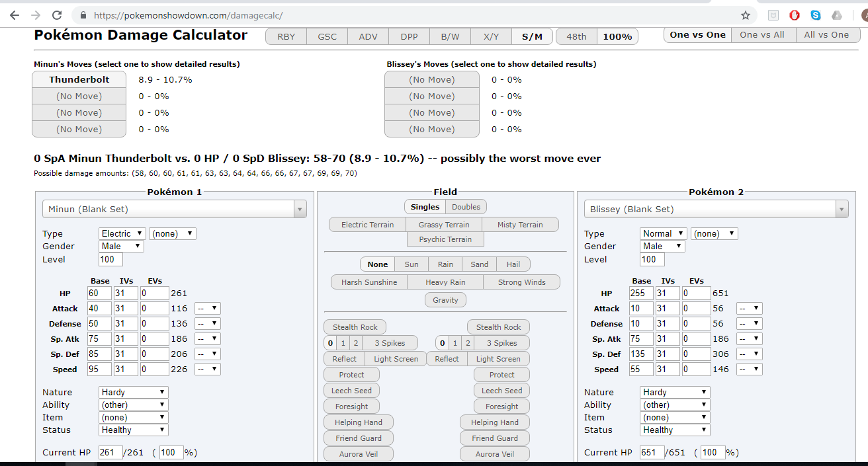This screenshot has height=466, width=868.
Task: Toggle Strong Winds weather
Action: tap(521, 282)
